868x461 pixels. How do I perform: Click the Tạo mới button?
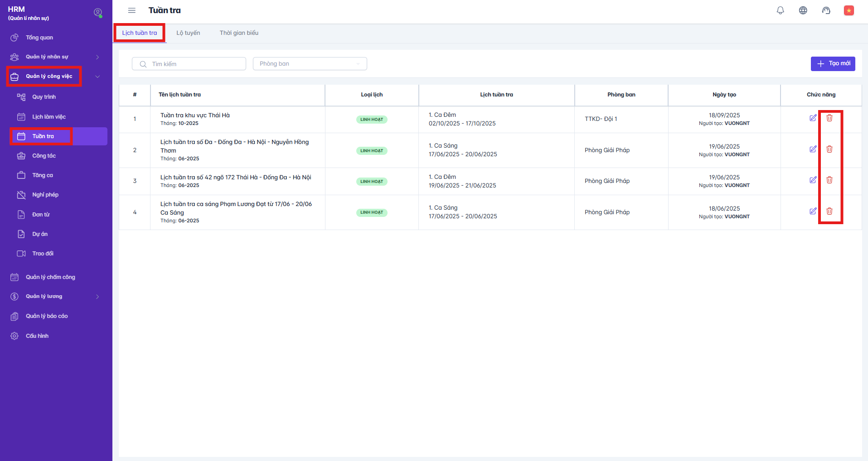tap(833, 64)
